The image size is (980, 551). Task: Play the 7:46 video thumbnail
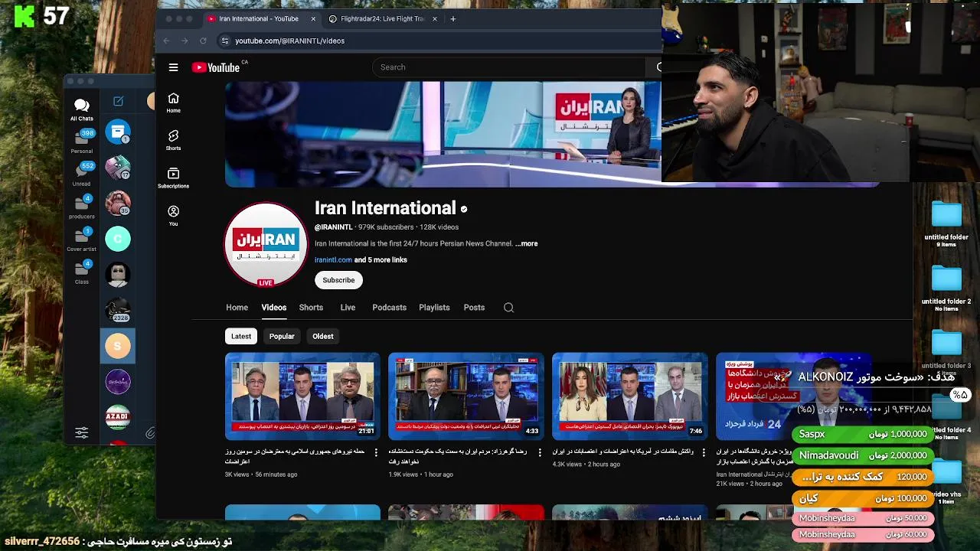(629, 396)
